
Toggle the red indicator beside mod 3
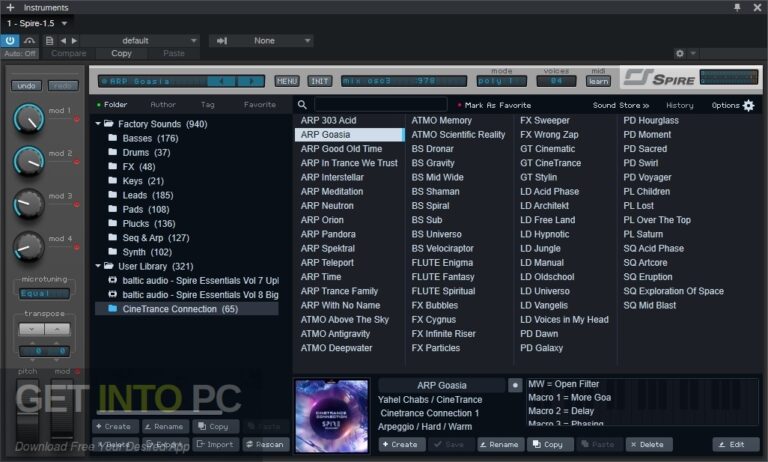tap(76, 204)
